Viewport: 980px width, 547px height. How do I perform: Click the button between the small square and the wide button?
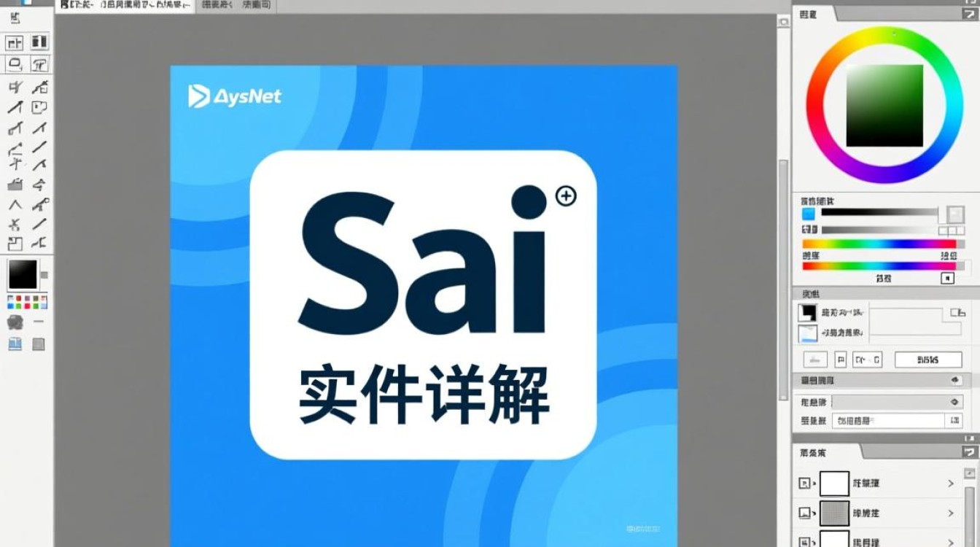[x=867, y=360]
